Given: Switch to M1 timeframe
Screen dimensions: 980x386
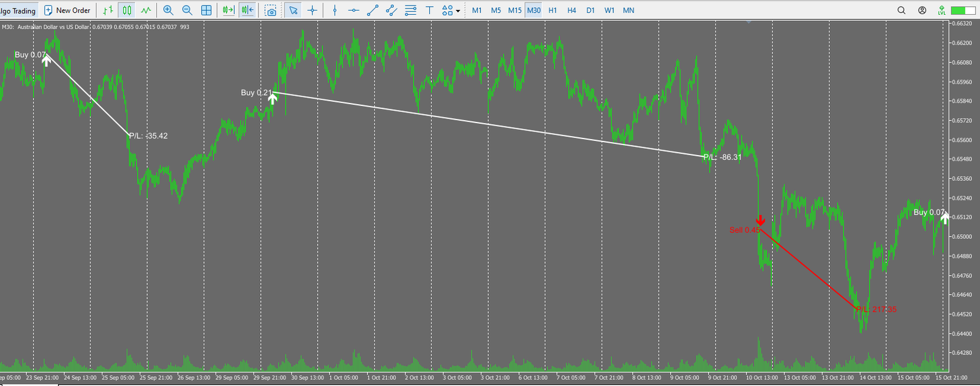Looking at the screenshot, I should coord(477,10).
